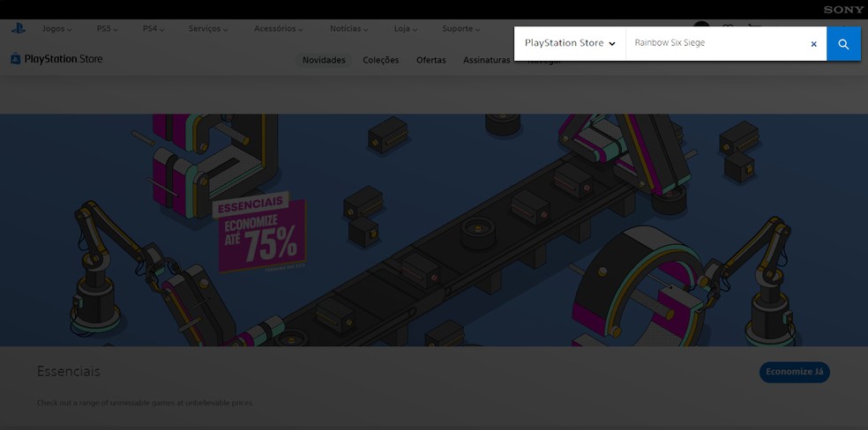The width and height of the screenshot is (868, 430).
Task: Expand the Jogos menu
Action: tap(57, 29)
